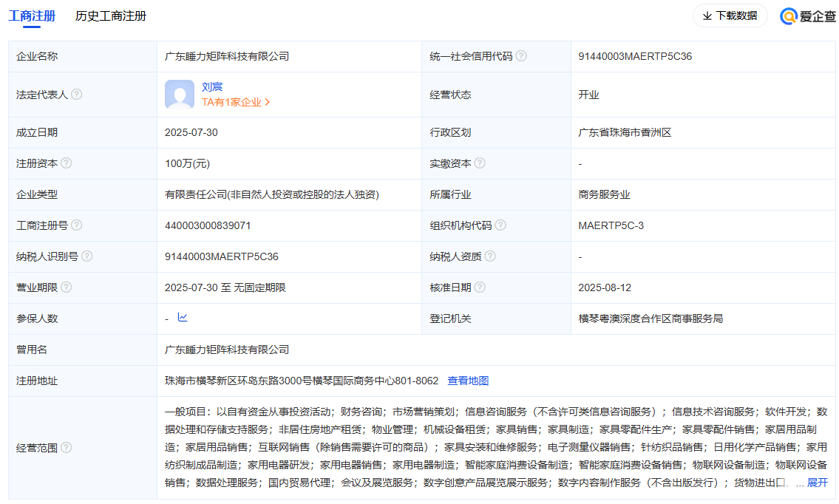Click help icon beside 纳税人资质
Image resolution: width=839 pixels, height=504 pixels.
(x=490, y=256)
